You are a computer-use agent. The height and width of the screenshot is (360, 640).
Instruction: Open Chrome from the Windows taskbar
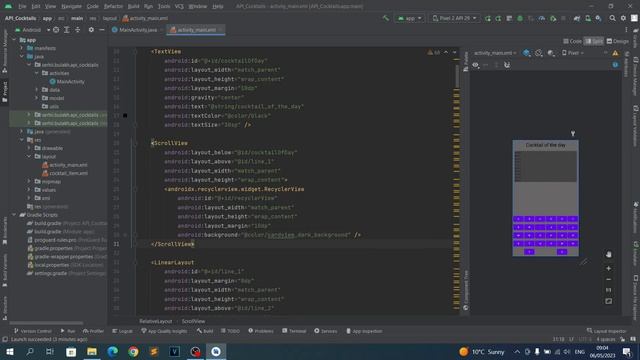point(133,351)
